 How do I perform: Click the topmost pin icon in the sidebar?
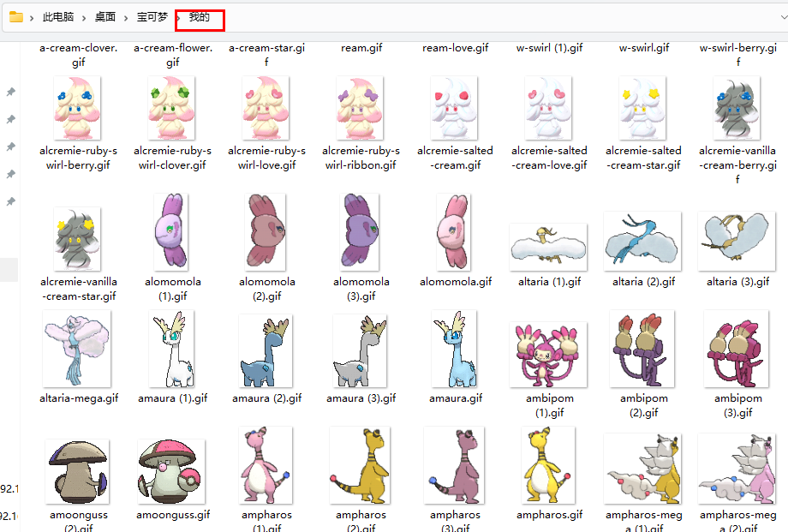coord(11,92)
